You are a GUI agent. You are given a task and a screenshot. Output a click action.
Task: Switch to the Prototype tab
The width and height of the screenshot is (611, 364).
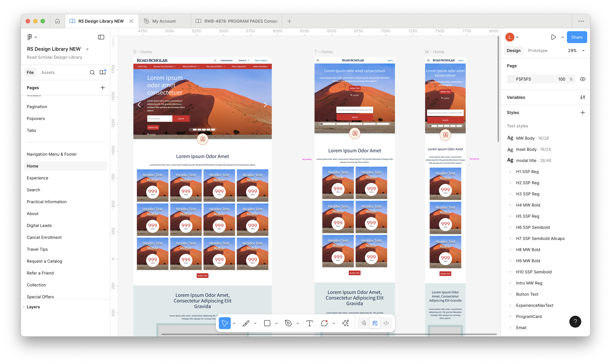538,51
